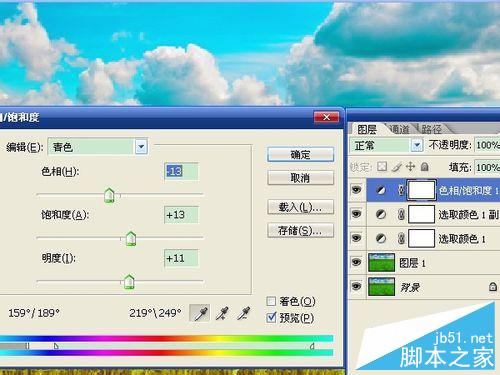Click the 色相 value input field
Image resolution: width=500 pixels, height=375 pixels.
pos(181,171)
